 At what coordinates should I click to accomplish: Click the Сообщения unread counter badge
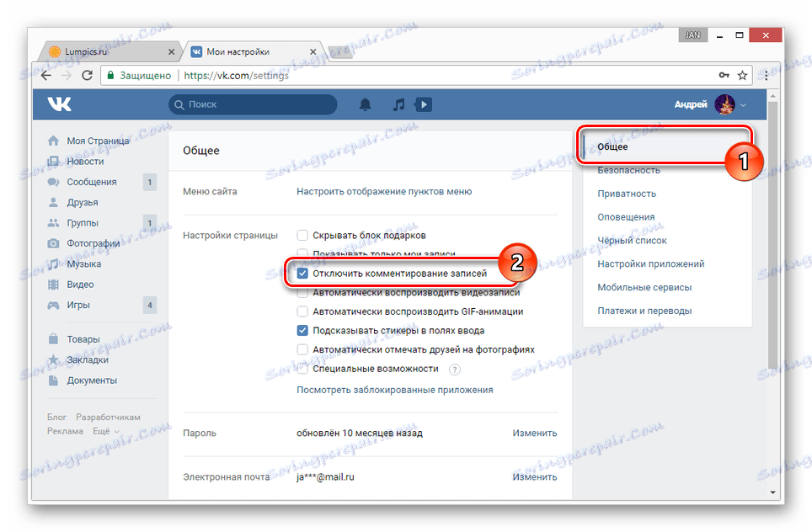(x=150, y=182)
